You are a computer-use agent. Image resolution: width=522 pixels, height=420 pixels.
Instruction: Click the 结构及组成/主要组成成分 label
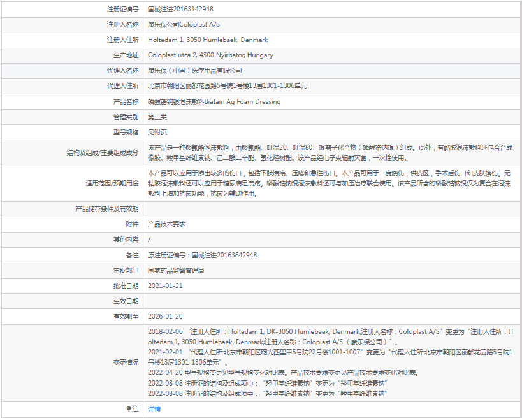(x=103, y=153)
